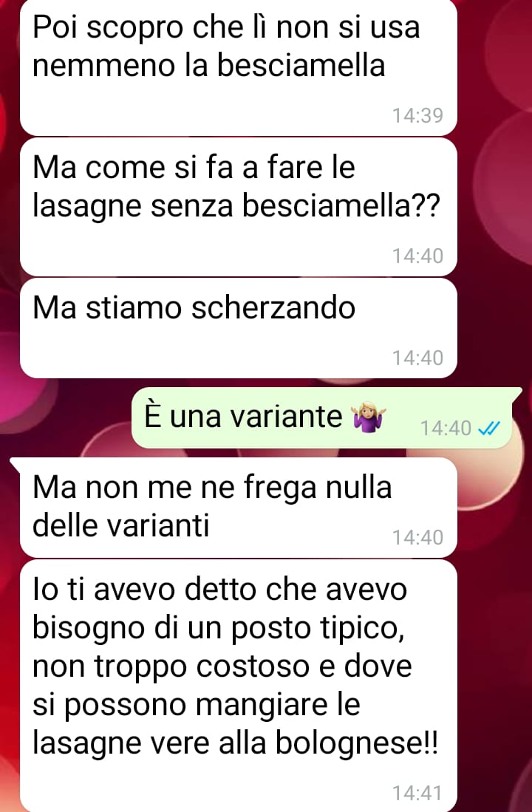Tap the 14:41 timestamp on last message

point(417,794)
